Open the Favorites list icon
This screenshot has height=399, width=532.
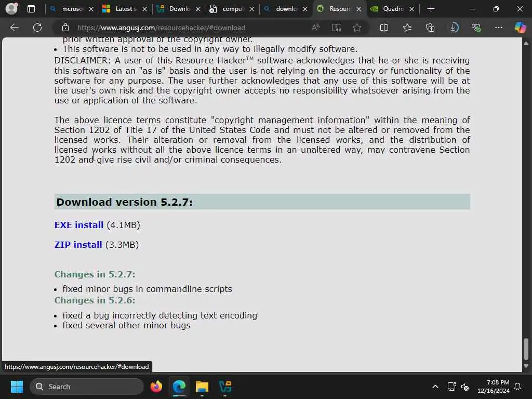[407, 28]
